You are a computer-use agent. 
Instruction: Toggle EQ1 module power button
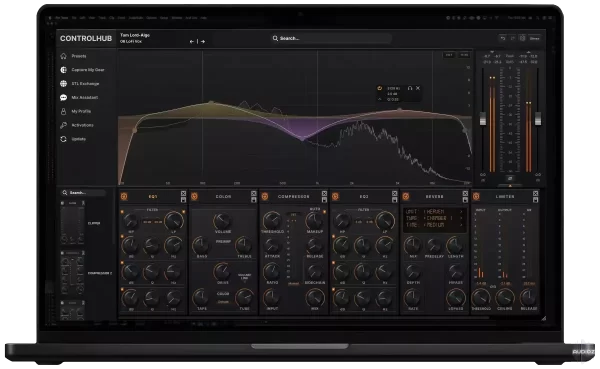click(x=124, y=196)
